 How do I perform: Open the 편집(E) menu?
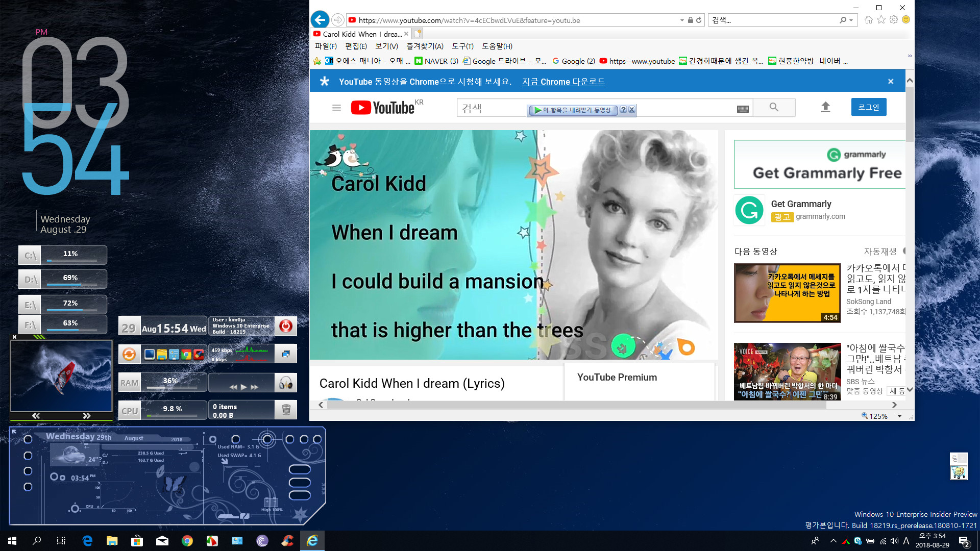[356, 46]
